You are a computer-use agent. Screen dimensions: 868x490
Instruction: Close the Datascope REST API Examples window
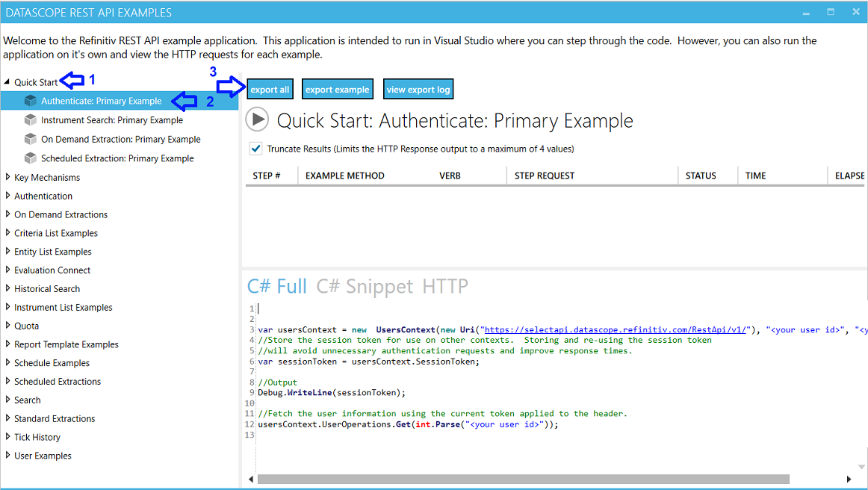855,12
